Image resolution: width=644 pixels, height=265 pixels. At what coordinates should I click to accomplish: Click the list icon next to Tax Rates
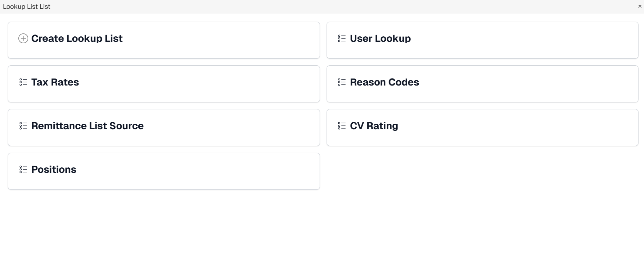(x=23, y=82)
